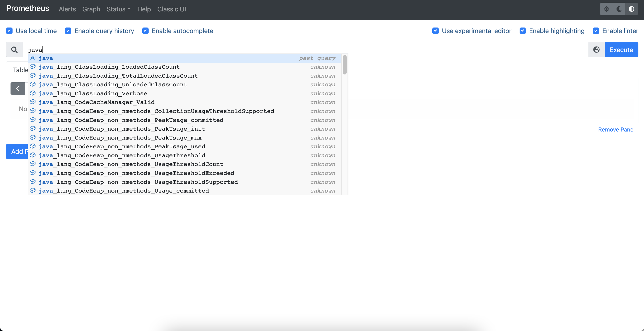Image resolution: width=644 pixels, height=331 pixels.
Task: Switch to light theme sun icon
Action: pyautogui.click(x=606, y=9)
